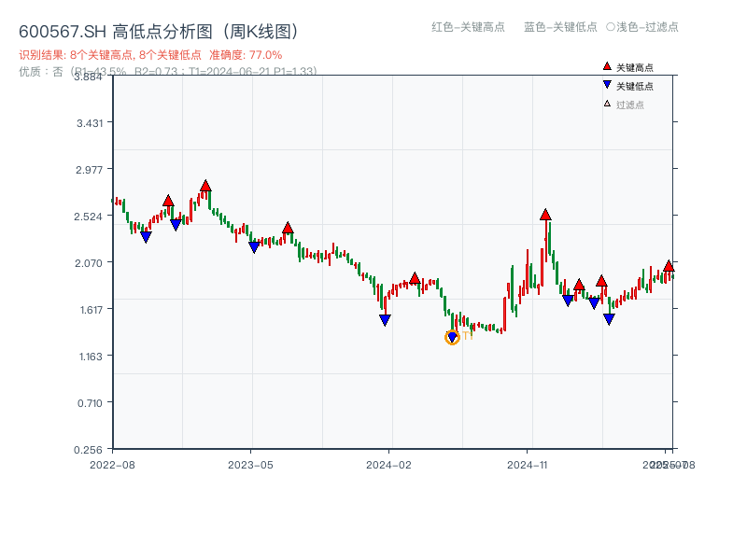Click the red high triangle between 2023-05 and 2024-02
The width and height of the screenshot is (747, 560).
(x=288, y=228)
